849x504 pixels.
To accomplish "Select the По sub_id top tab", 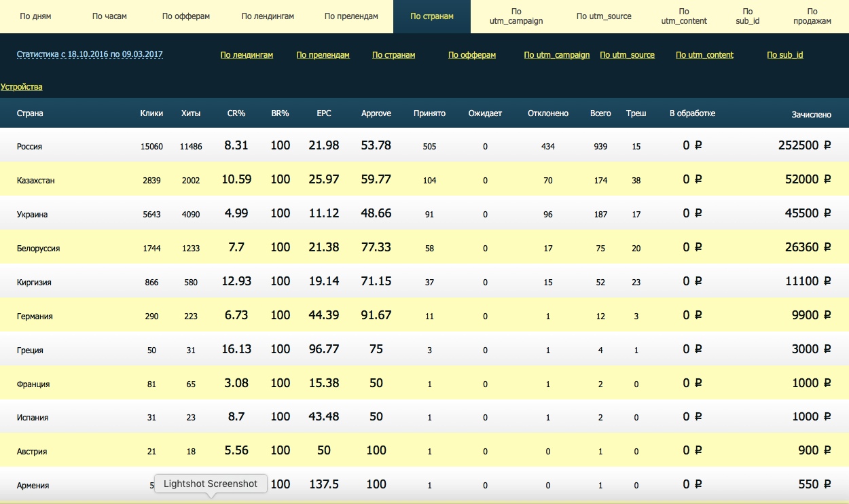I will (x=748, y=16).
